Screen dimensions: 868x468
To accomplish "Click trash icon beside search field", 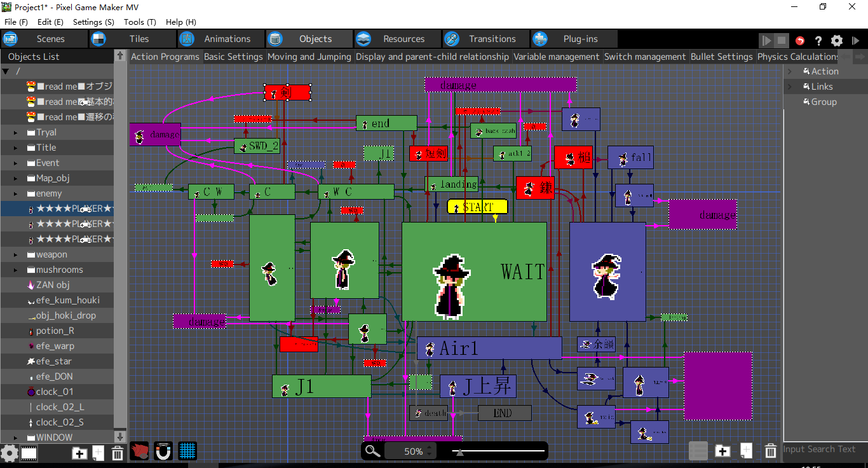I will tap(771, 451).
